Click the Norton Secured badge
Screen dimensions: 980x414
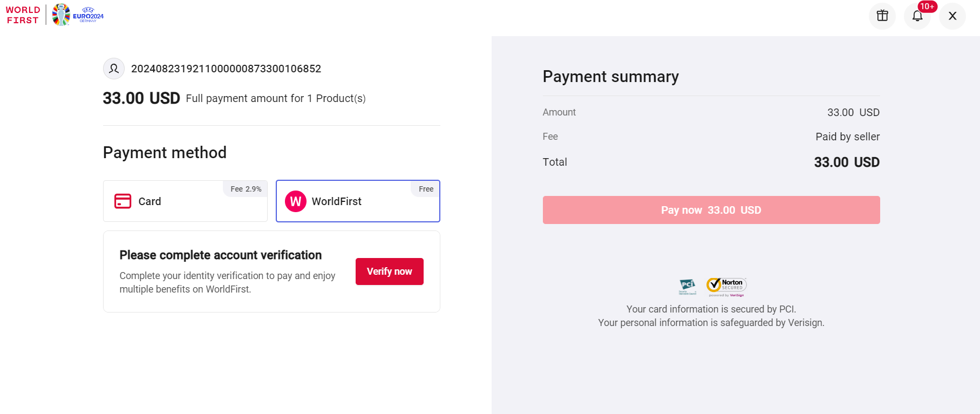(x=726, y=286)
